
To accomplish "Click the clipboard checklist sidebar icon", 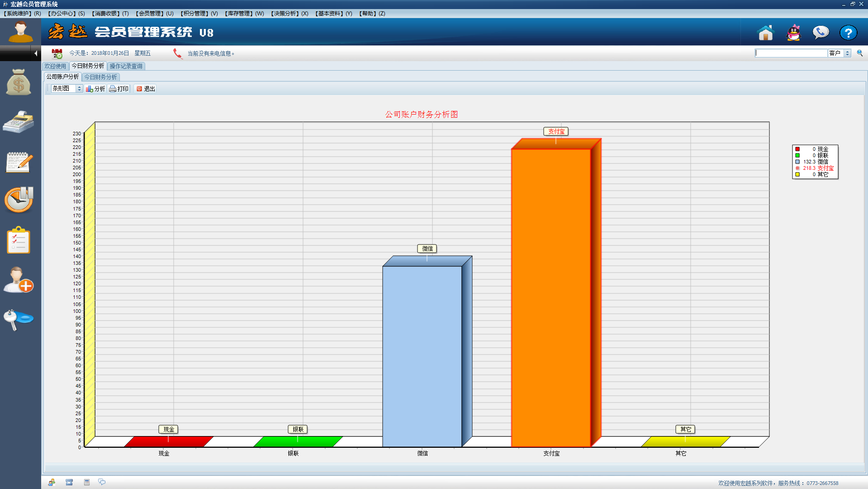I will tap(19, 240).
